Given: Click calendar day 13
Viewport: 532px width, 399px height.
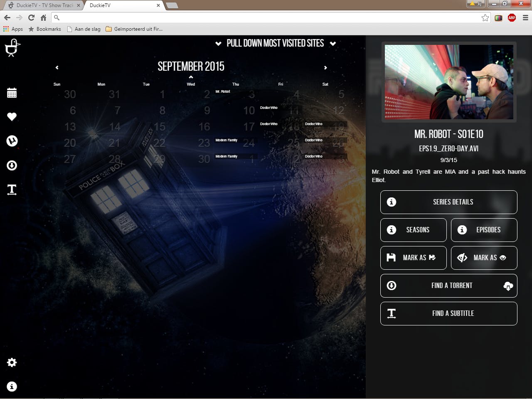Looking at the screenshot, I should [70, 127].
